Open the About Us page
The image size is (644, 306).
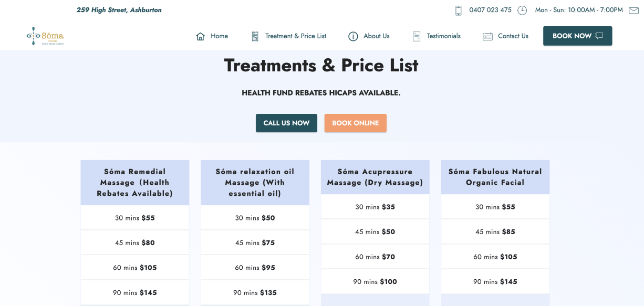point(376,36)
